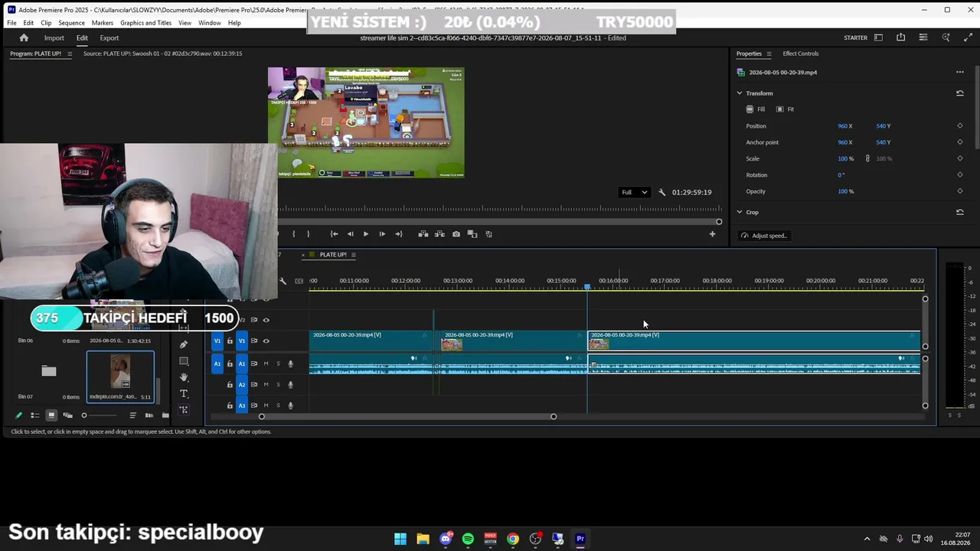Screen dimensions: 980x551
Task: Open the PLATE UP! sequence tab menu
Action: pos(353,255)
